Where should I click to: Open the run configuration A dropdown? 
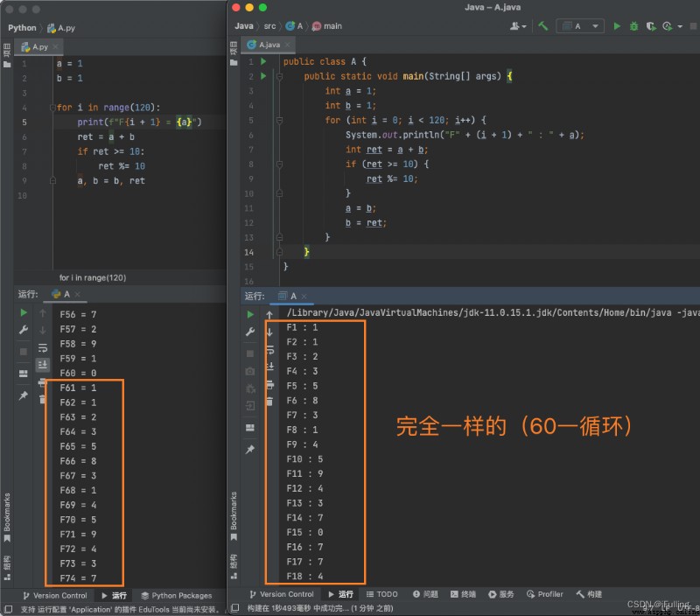tap(580, 26)
